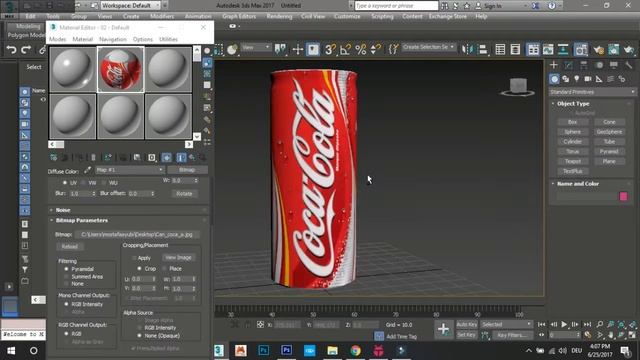Image resolution: width=640 pixels, height=360 pixels.
Task: Select the Geometry category icon
Action: click(x=554, y=79)
